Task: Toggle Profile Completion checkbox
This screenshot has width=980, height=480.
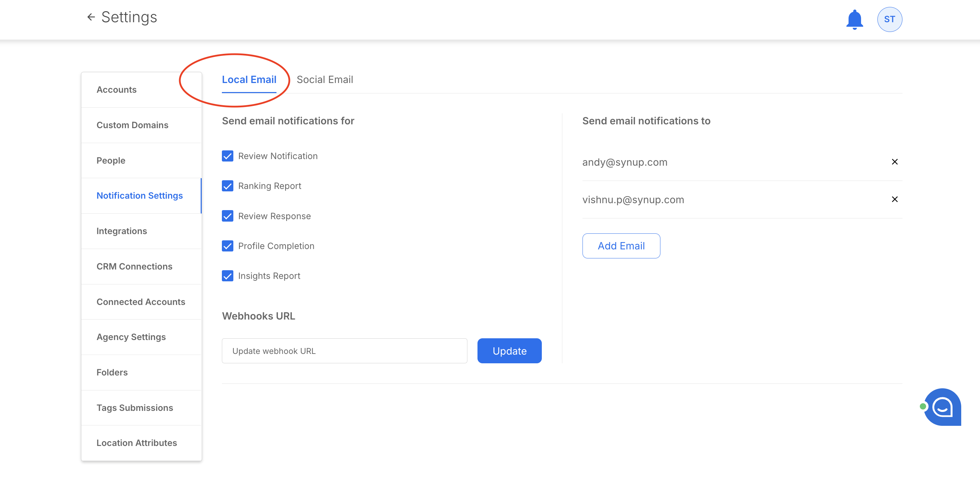Action: 227,246
